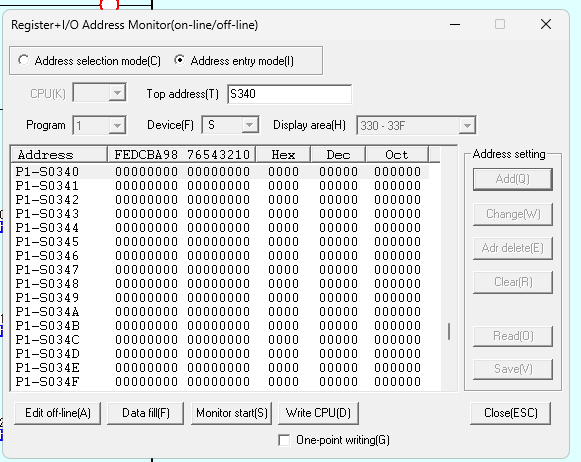Open the Program dropdown
This screenshot has height=462, width=581.
[x=100, y=126]
